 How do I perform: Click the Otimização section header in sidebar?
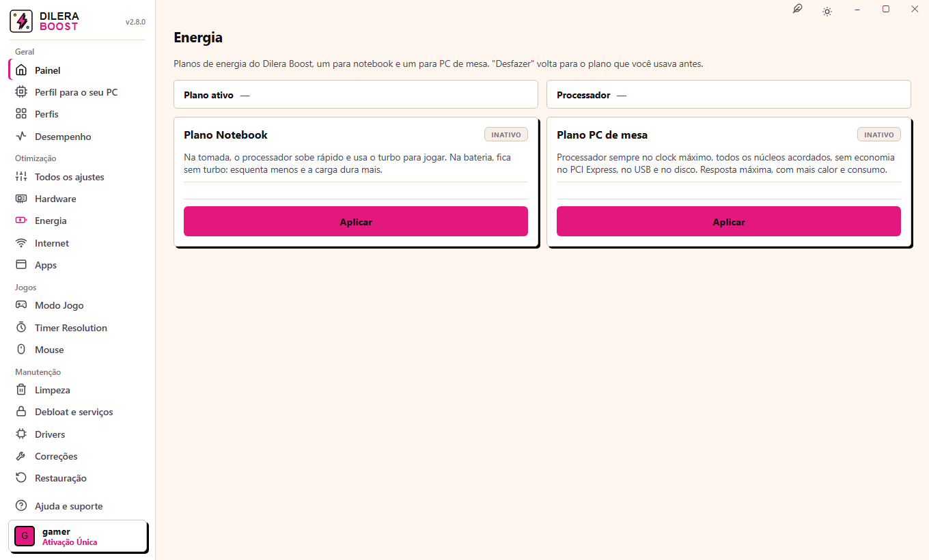point(36,158)
